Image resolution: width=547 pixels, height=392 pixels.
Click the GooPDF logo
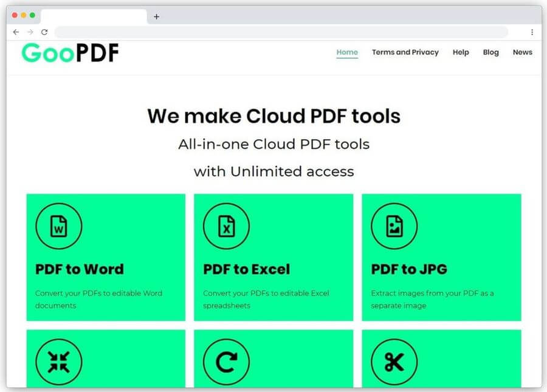pyautogui.click(x=70, y=53)
